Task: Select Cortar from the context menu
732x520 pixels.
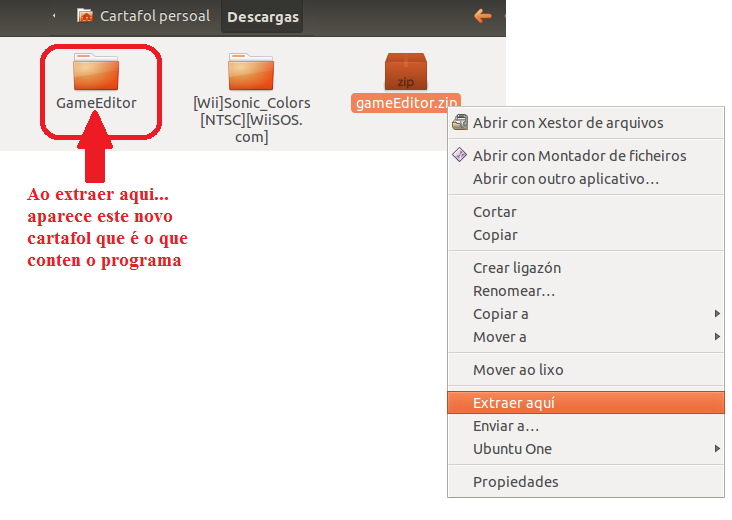Action: coord(495,212)
